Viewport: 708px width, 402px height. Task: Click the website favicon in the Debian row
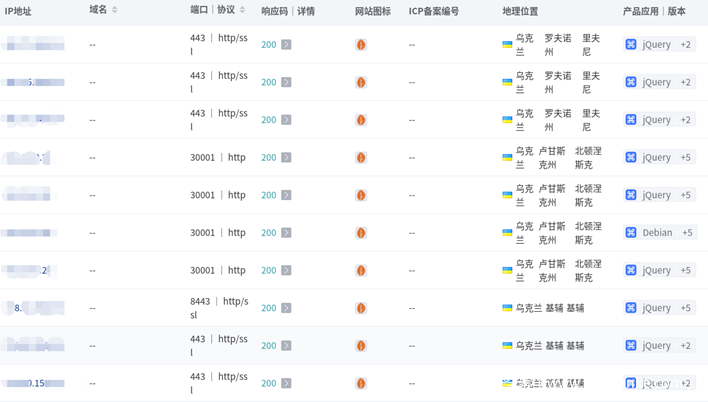[361, 233]
